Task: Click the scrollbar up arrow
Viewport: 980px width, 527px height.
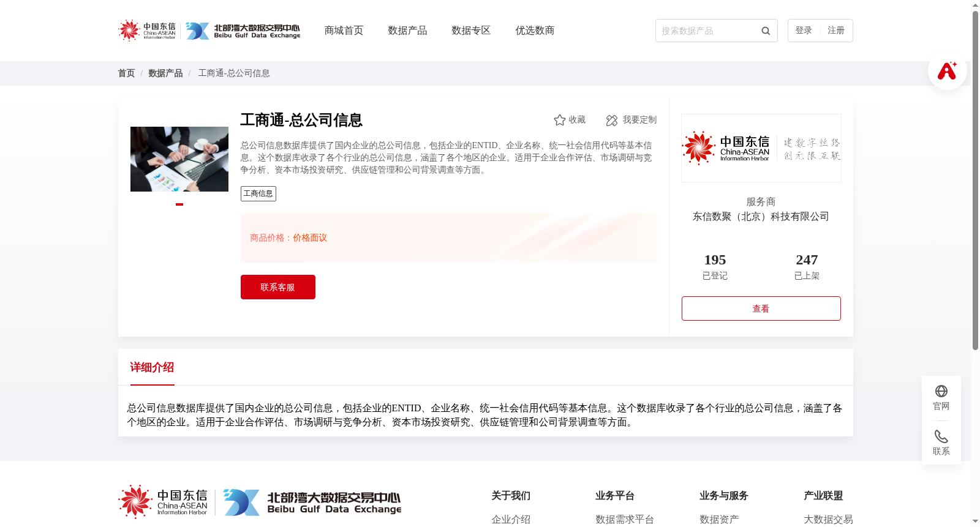Action: (975, 5)
